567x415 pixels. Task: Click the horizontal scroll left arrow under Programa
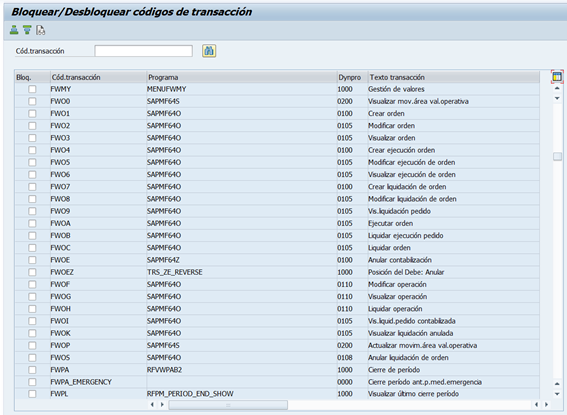(152, 405)
